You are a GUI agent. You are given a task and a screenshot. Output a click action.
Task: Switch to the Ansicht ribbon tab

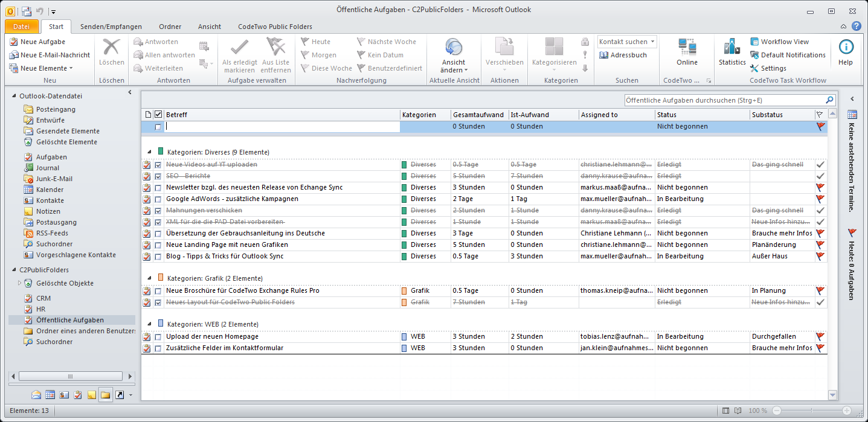210,27
